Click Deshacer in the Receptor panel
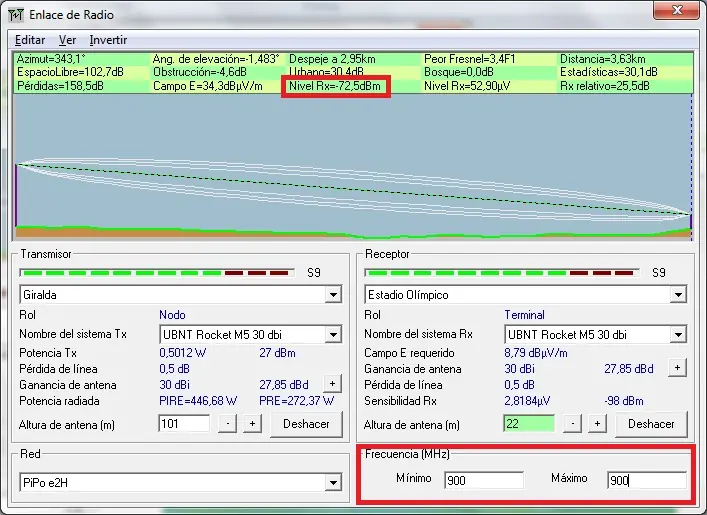The width and height of the screenshot is (707, 515). pos(651,424)
